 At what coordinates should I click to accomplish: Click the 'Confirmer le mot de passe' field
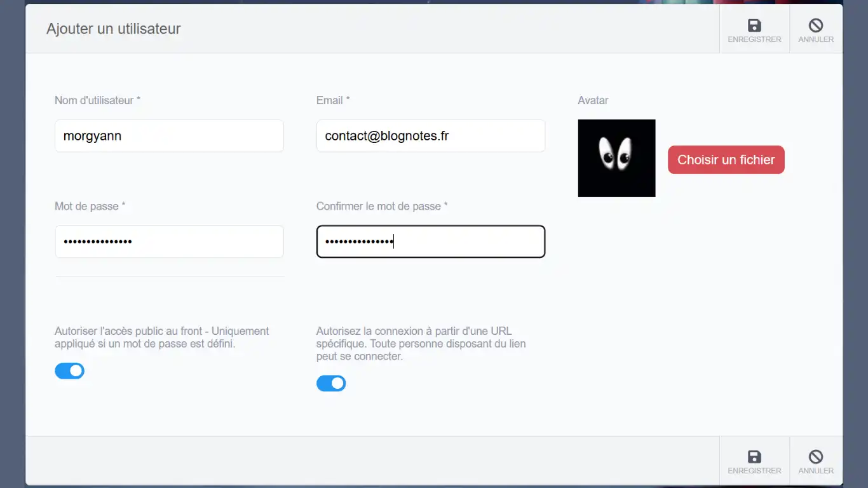430,241
